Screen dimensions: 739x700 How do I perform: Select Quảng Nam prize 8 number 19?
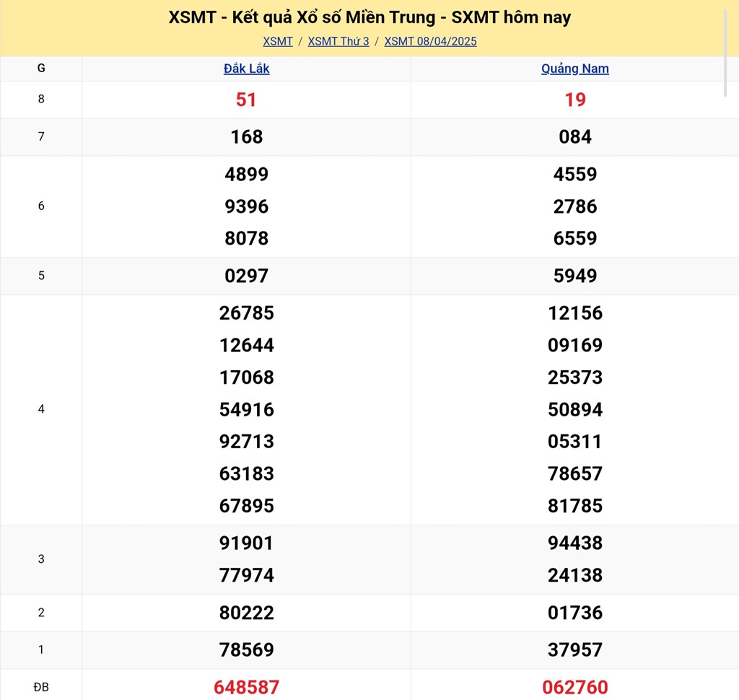pyautogui.click(x=575, y=100)
